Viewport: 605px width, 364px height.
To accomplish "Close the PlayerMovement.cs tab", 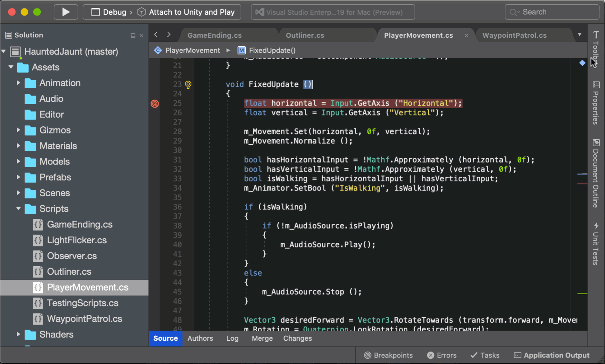I will (x=466, y=35).
